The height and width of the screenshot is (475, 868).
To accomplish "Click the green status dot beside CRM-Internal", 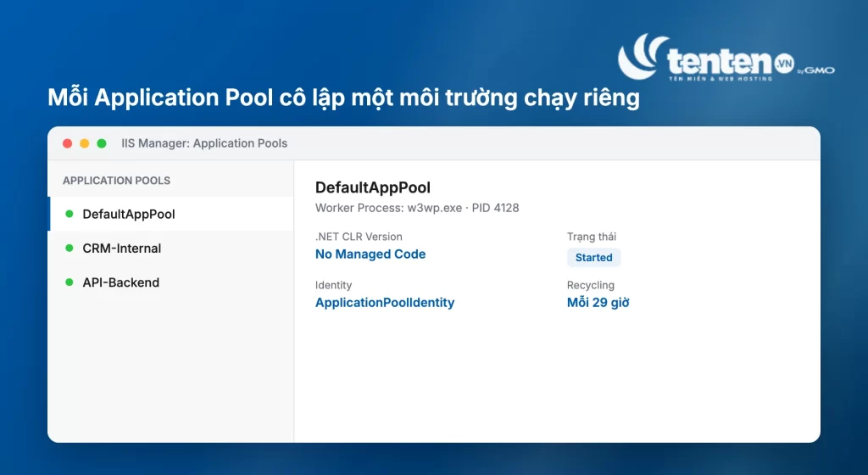I will [x=70, y=248].
